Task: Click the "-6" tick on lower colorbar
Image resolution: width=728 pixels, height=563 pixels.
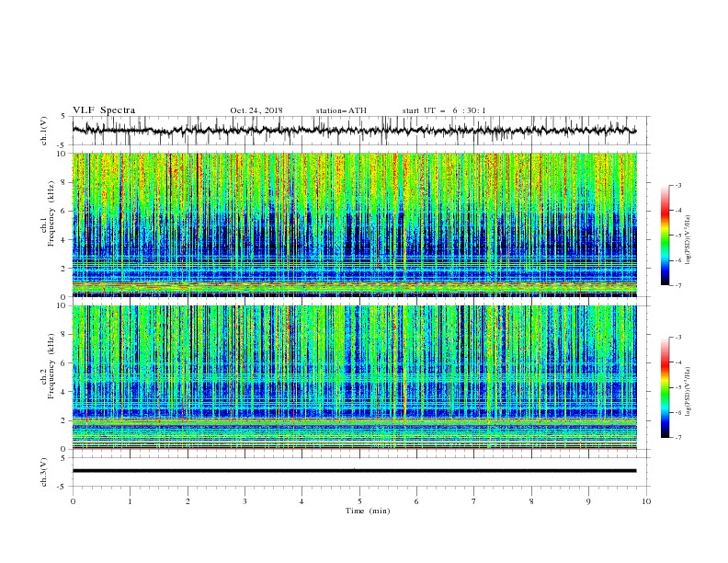Action: click(677, 412)
